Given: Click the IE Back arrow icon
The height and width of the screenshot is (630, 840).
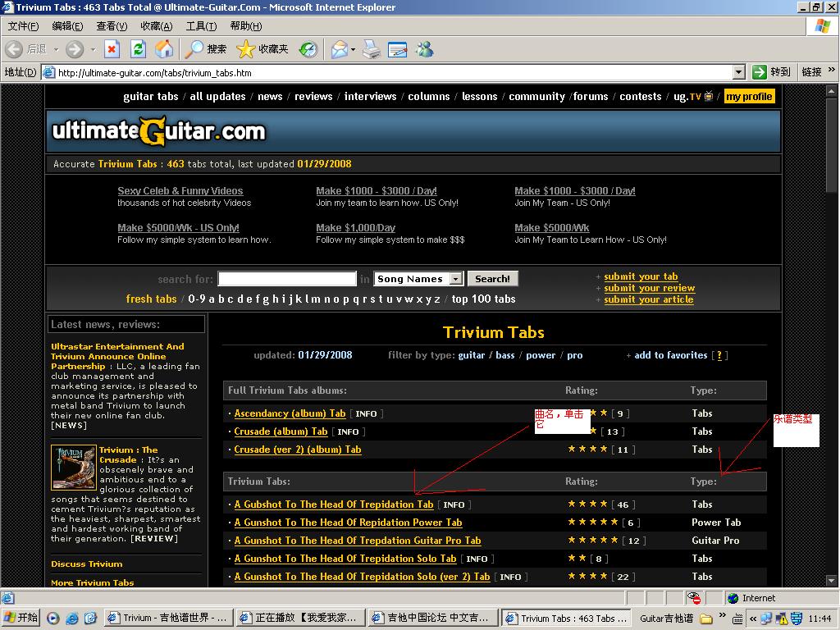Looking at the screenshot, I should 15,49.
